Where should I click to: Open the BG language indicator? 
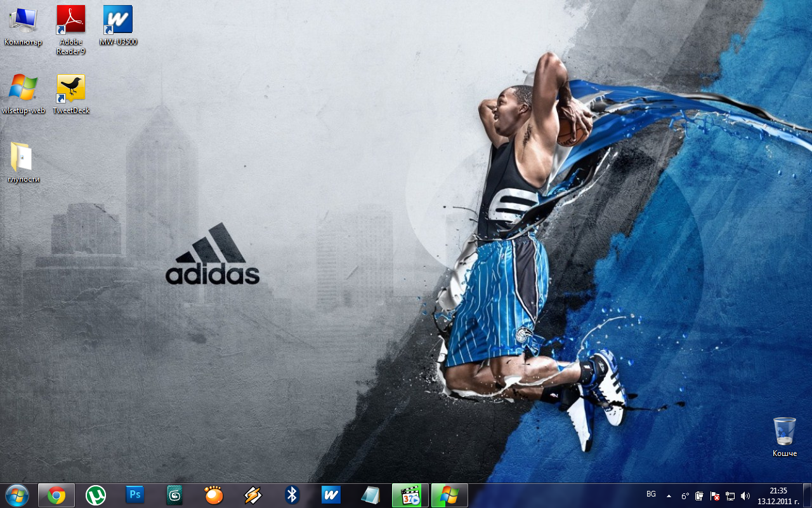[x=651, y=494]
